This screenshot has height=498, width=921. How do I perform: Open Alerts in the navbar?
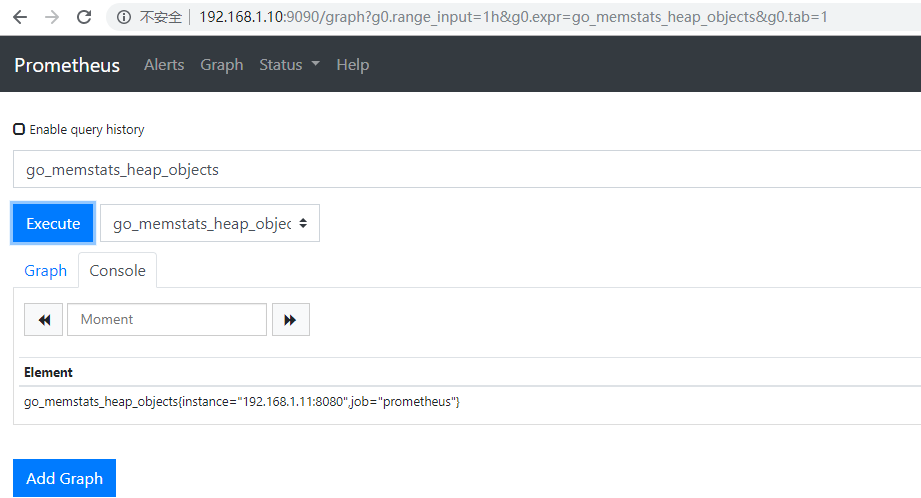coord(164,65)
